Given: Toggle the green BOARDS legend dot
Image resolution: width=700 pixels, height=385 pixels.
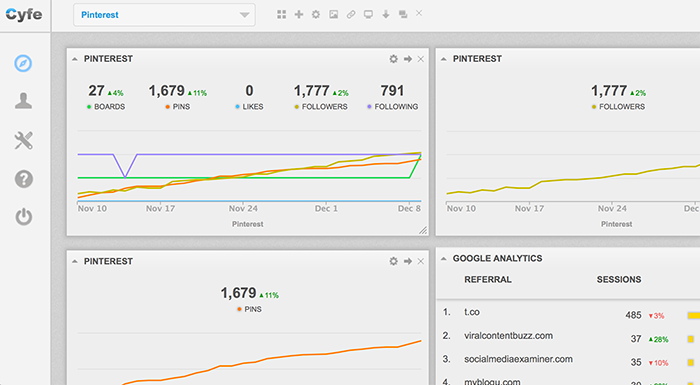Looking at the screenshot, I should [x=89, y=107].
